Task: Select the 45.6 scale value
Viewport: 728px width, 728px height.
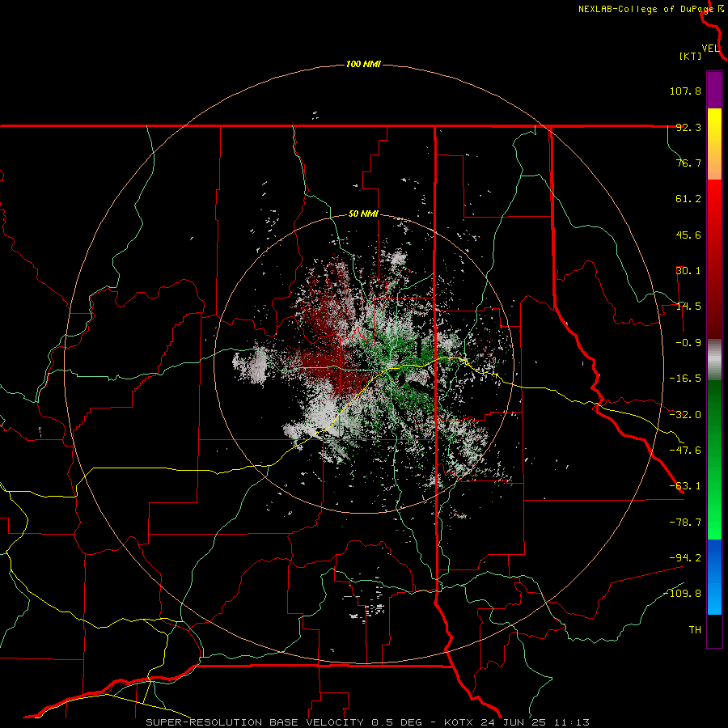Action: [688, 235]
